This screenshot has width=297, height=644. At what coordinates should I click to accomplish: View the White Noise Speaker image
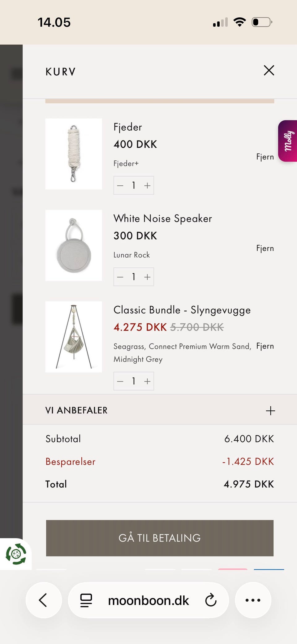[73, 245]
